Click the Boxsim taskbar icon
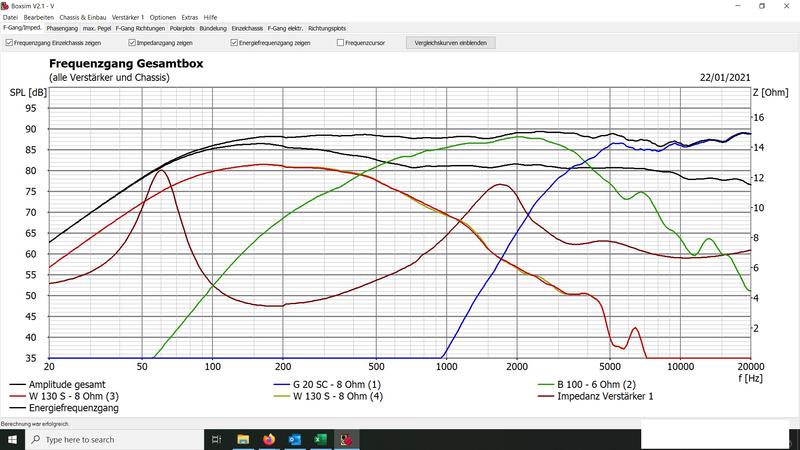Screen dimensions: 800x450 click(347, 439)
